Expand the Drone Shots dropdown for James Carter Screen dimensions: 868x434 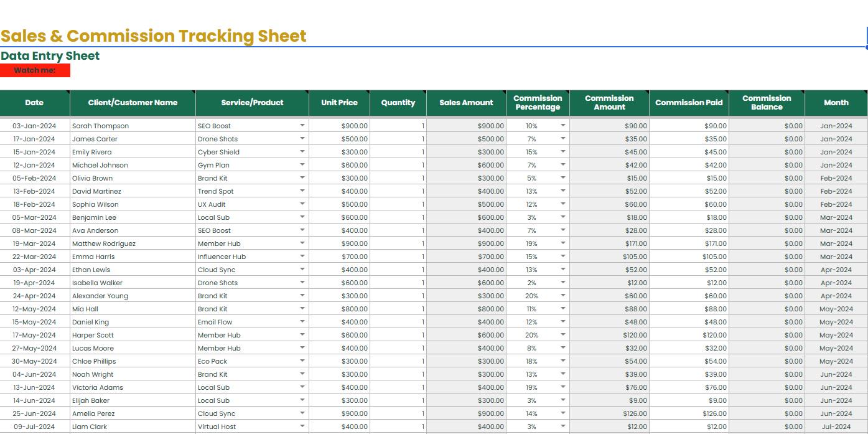(x=302, y=139)
